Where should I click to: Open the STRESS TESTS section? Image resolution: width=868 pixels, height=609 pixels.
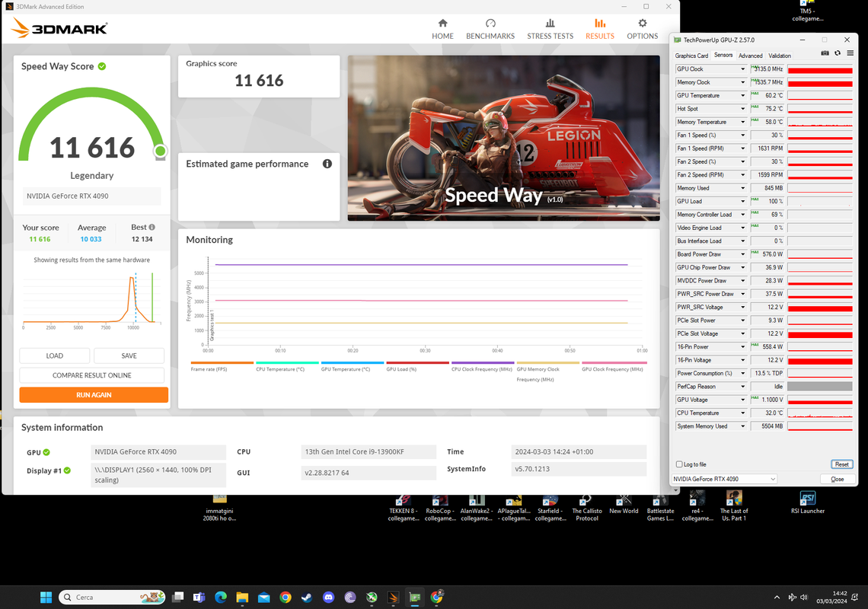coord(550,30)
